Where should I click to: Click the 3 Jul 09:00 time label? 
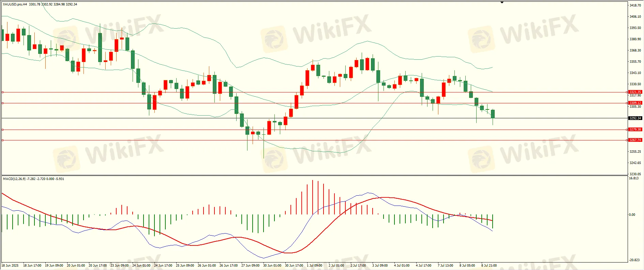(x=380, y=266)
